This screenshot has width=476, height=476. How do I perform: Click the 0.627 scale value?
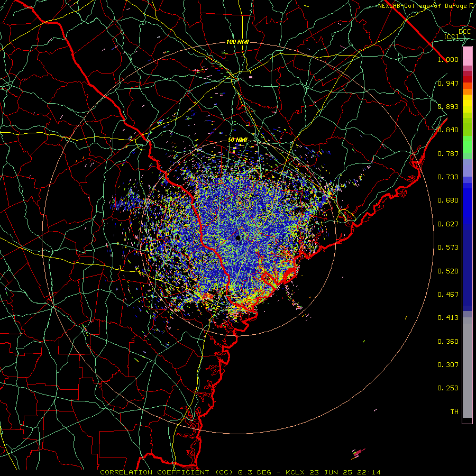coord(448,224)
